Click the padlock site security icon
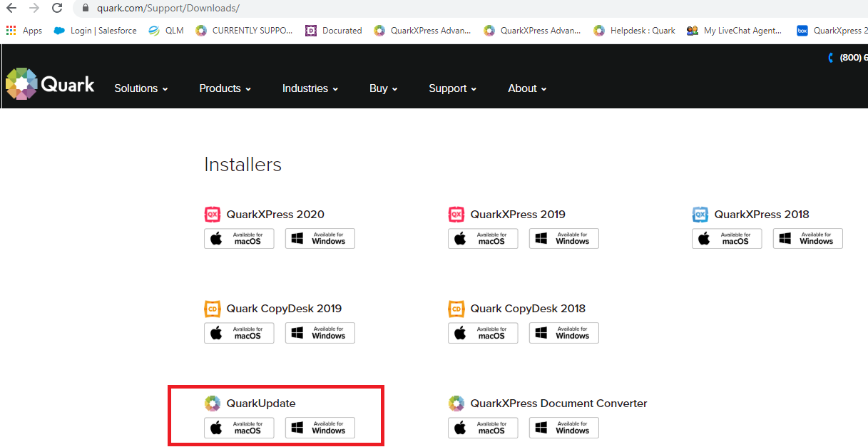Image resolution: width=868 pixels, height=447 pixels. click(x=86, y=9)
